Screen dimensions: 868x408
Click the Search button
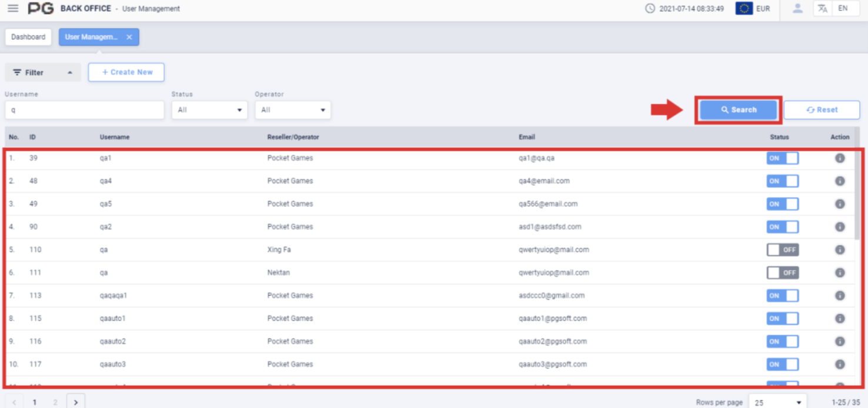tap(739, 109)
